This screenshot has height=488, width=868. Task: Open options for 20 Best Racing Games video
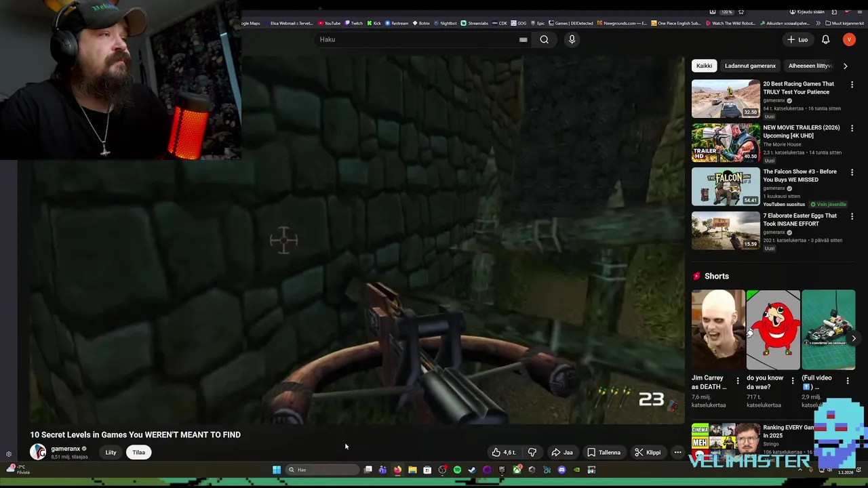(852, 85)
